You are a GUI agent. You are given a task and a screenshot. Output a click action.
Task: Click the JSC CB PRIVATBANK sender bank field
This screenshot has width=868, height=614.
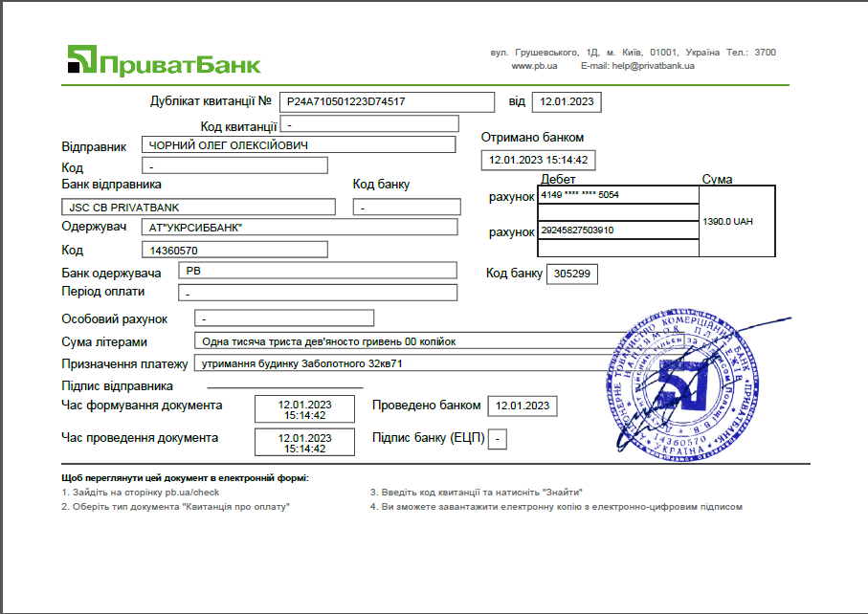[198, 208]
